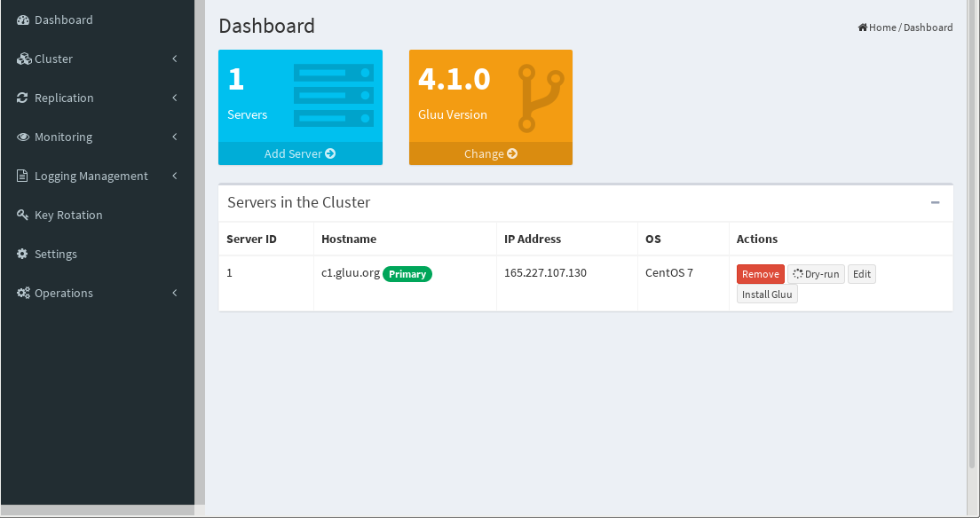Image resolution: width=980 pixels, height=518 pixels.
Task: Click the Dry-run button
Action: 817,274
